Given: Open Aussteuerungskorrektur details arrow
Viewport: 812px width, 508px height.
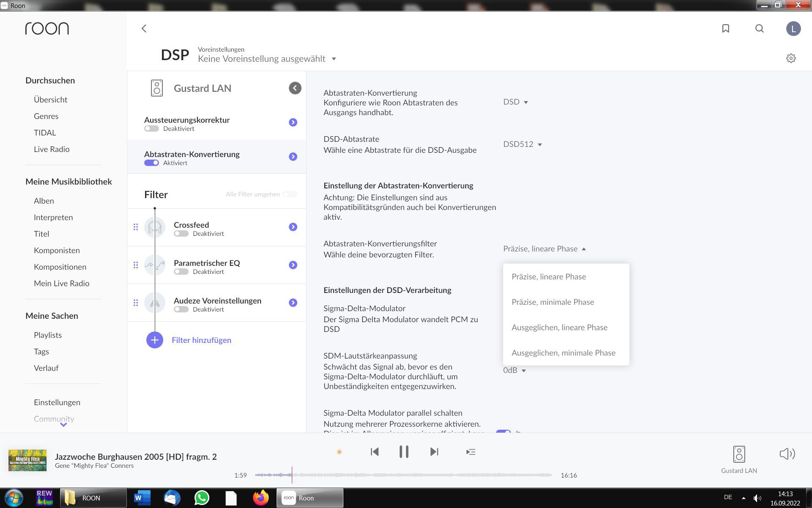Looking at the screenshot, I should point(293,122).
